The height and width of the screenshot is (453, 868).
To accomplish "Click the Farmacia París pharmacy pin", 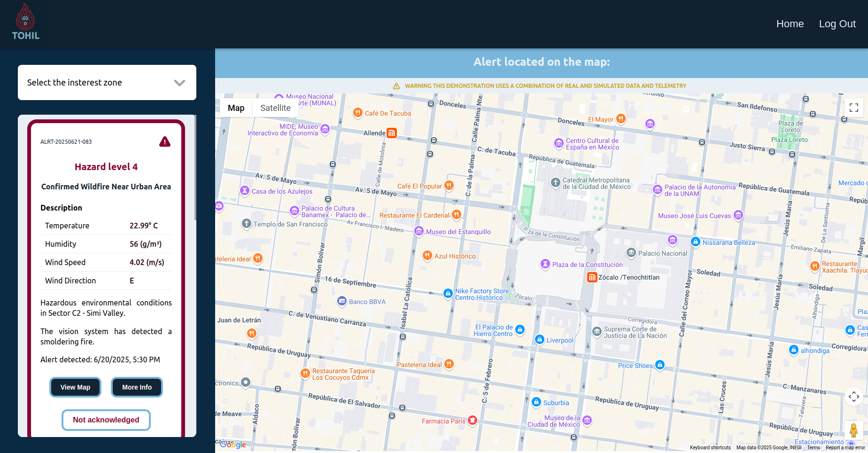I will [x=473, y=421].
